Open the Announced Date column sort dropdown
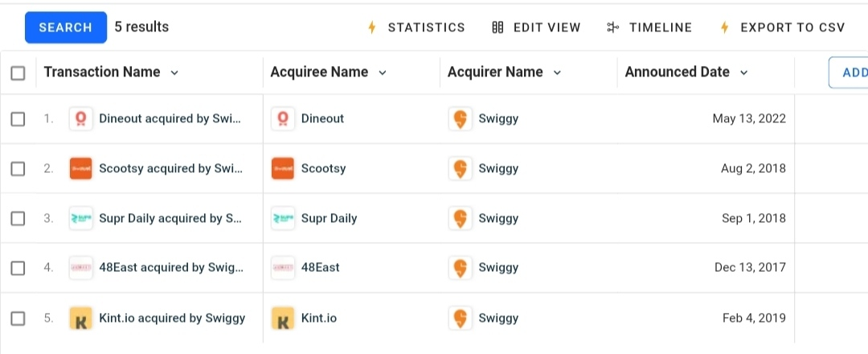Image resolution: width=868 pixels, height=354 pixels. click(x=744, y=72)
